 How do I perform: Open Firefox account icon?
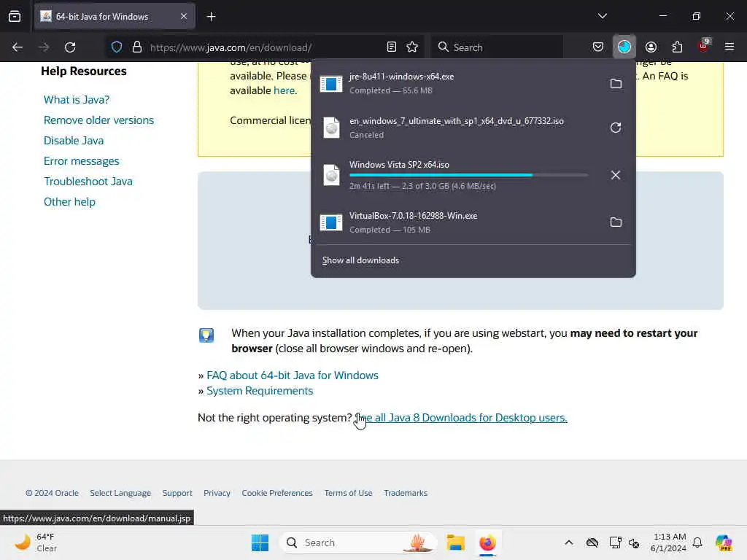point(651,47)
